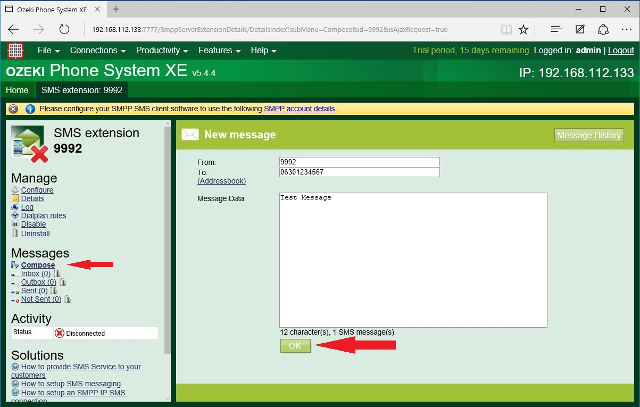640x407 pixels.
Task: Expand the Features menu
Action: click(219, 50)
